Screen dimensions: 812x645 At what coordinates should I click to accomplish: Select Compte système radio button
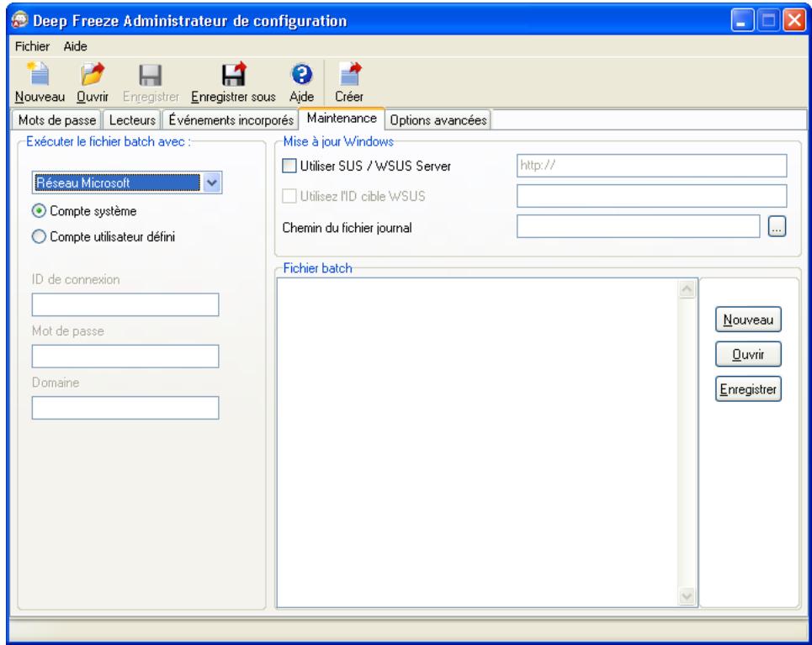click(39, 211)
